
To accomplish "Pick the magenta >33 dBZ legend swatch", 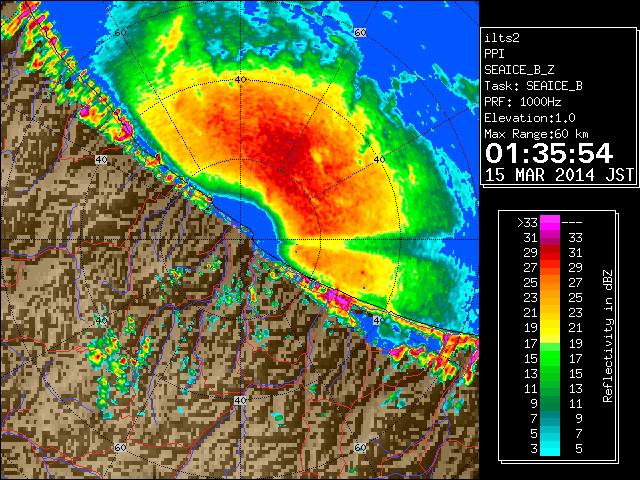I will (x=550, y=223).
